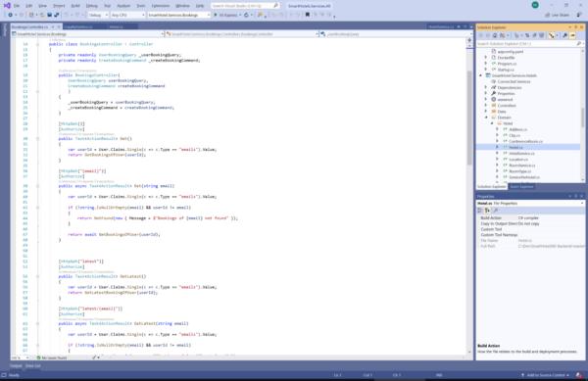Open the Project menu

point(59,6)
